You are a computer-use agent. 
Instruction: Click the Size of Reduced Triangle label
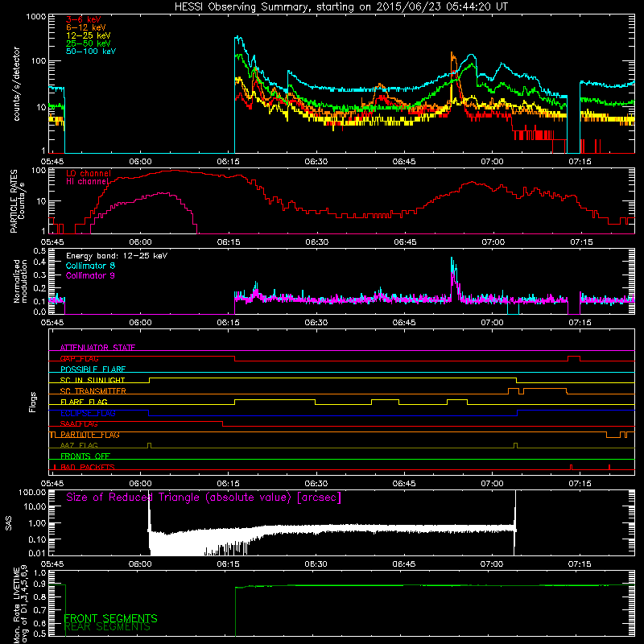(204, 497)
